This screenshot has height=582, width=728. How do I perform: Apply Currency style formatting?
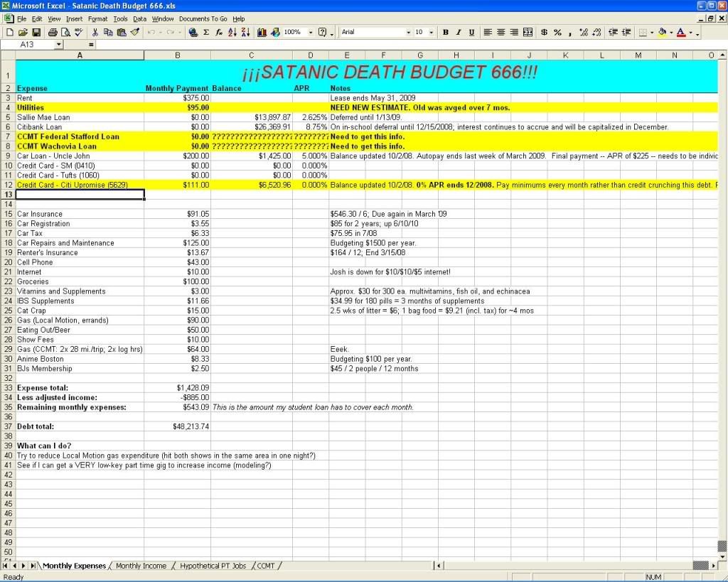544,33
